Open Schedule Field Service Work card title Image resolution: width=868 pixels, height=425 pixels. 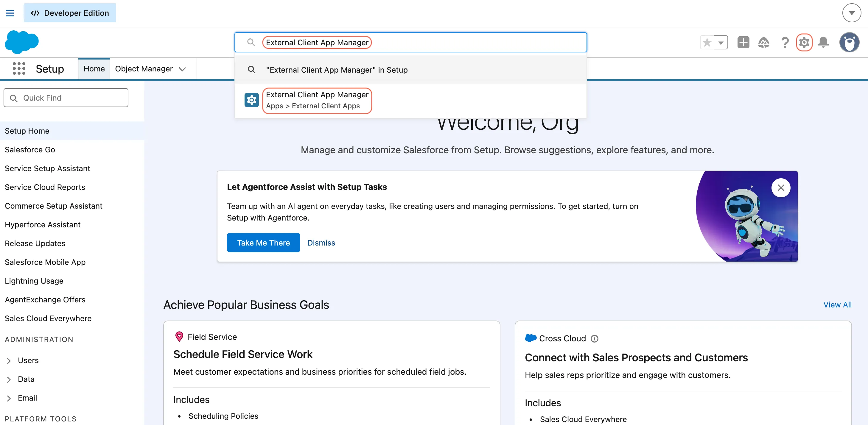243,354
